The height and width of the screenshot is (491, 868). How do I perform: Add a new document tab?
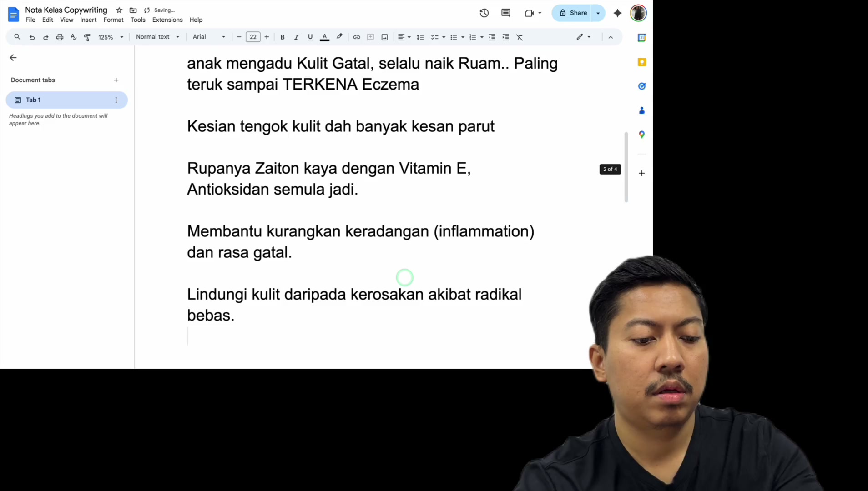[116, 80]
